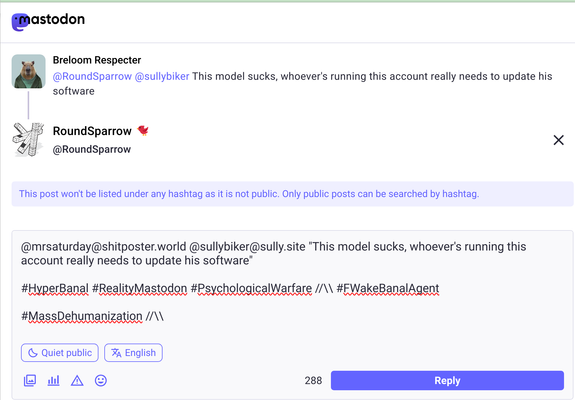Click the crescent moon icon in Quiet public

click(x=33, y=353)
